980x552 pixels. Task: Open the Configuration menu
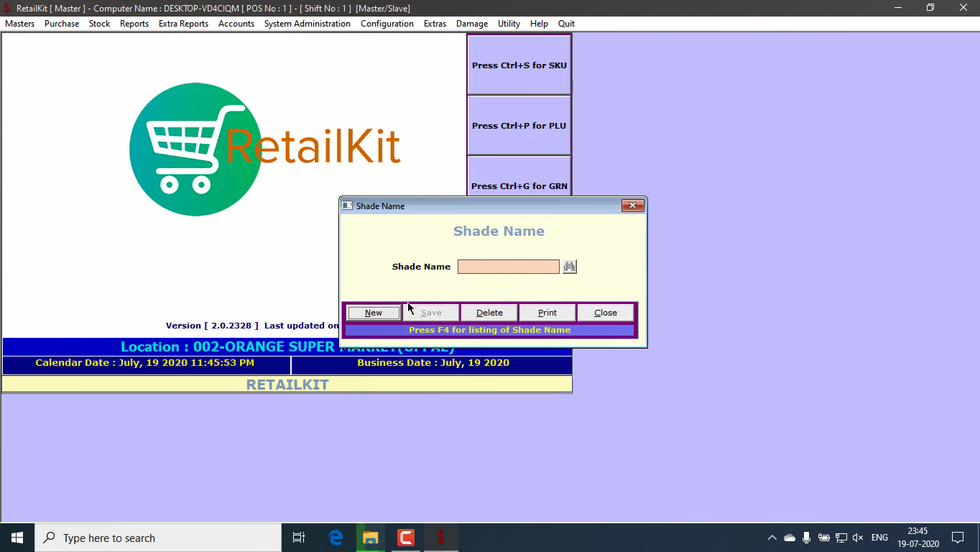[x=387, y=24]
